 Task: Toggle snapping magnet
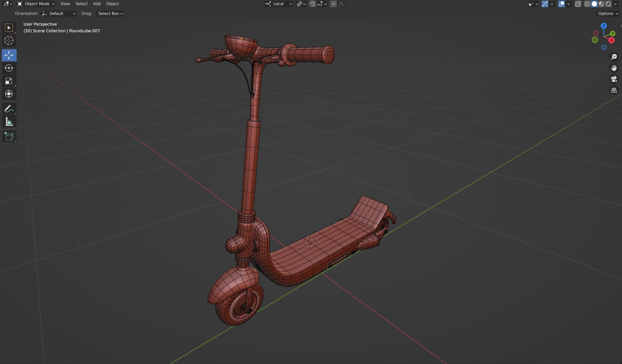pos(312,4)
